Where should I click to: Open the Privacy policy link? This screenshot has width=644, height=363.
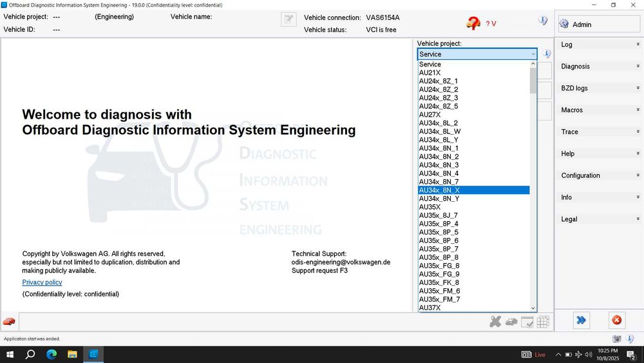pos(42,282)
